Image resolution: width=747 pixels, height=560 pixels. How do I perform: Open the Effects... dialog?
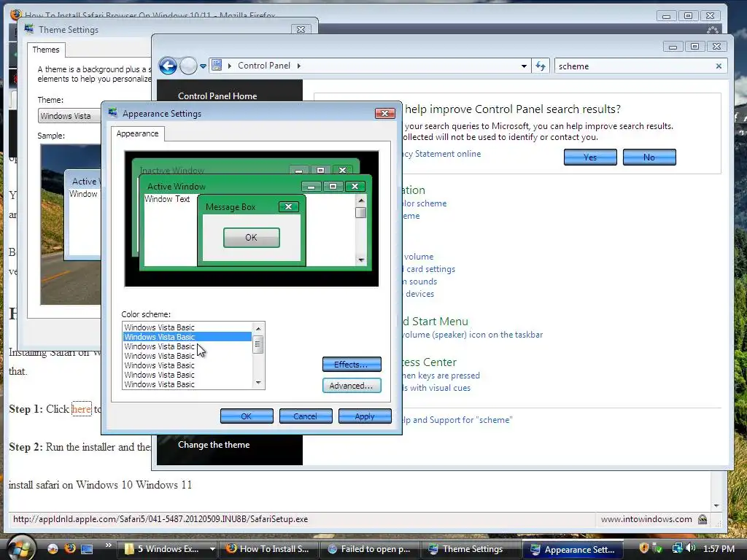(x=352, y=365)
